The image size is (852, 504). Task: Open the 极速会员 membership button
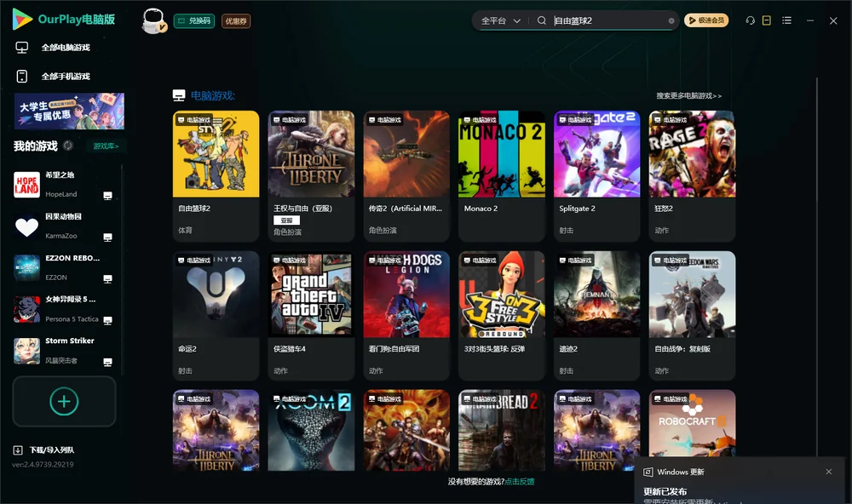click(705, 20)
